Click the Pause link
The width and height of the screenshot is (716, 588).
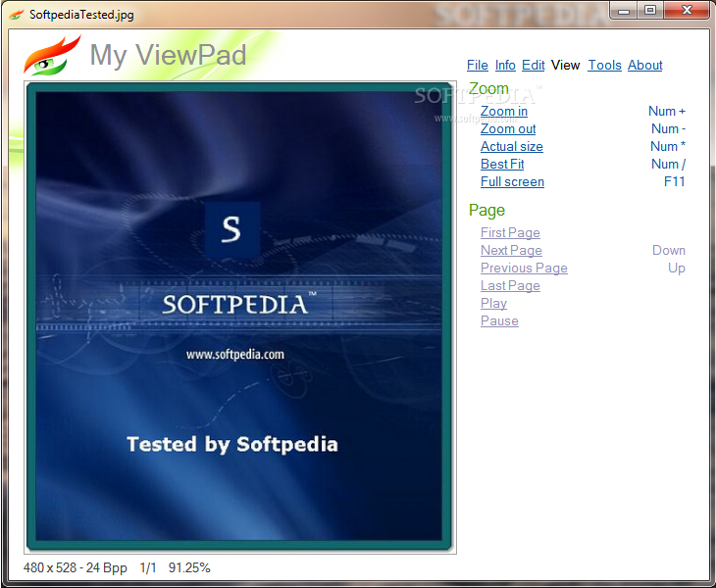click(499, 321)
